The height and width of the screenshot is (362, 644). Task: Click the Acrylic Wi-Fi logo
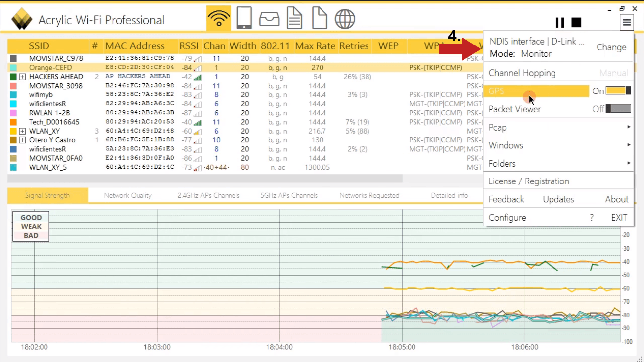pos(22,20)
